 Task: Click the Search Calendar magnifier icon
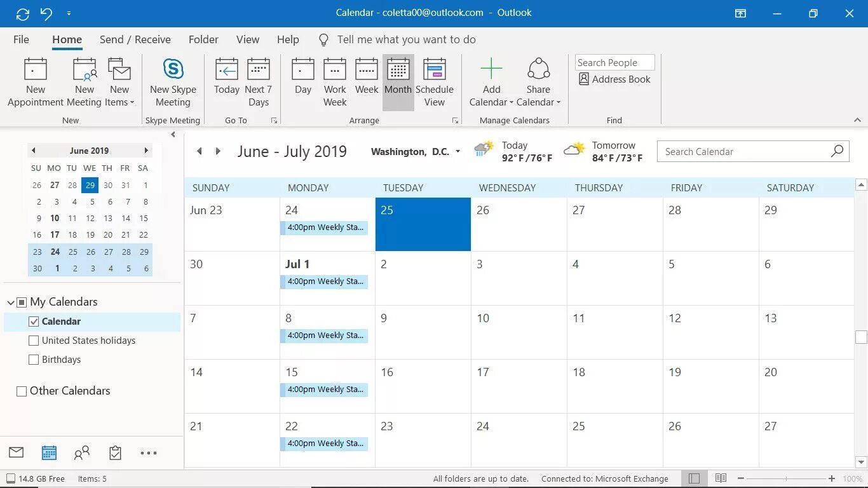click(x=837, y=151)
